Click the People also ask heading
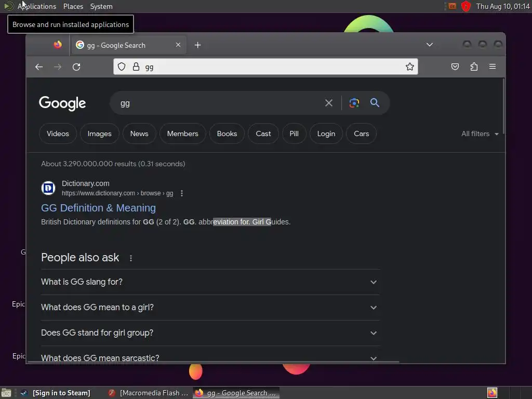Viewport: 532px width, 399px height. [80, 258]
